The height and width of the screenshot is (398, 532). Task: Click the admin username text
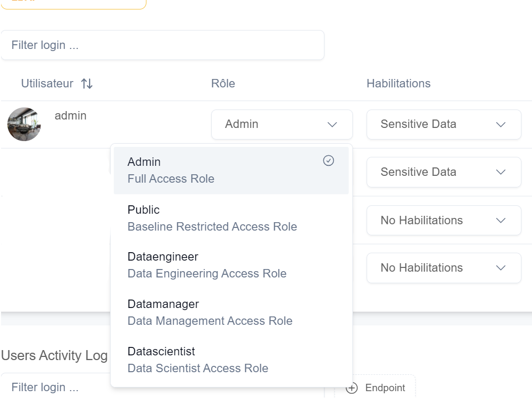[x=71, y=116]
